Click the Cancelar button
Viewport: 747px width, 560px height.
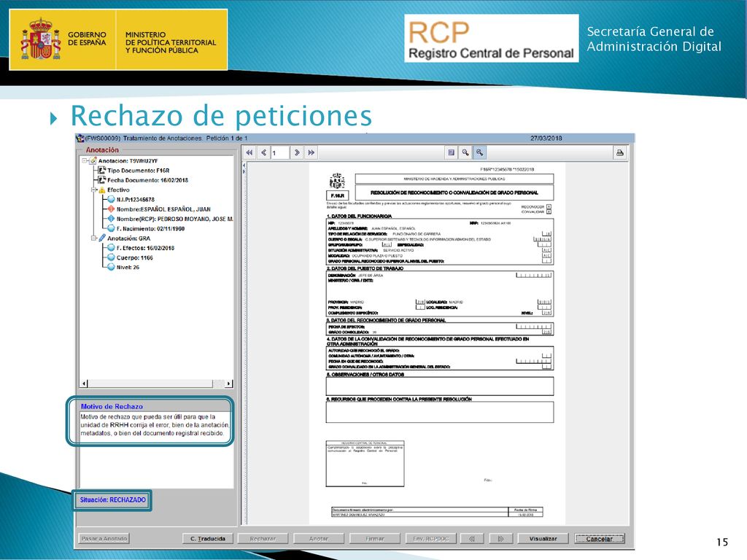[600, 539]
